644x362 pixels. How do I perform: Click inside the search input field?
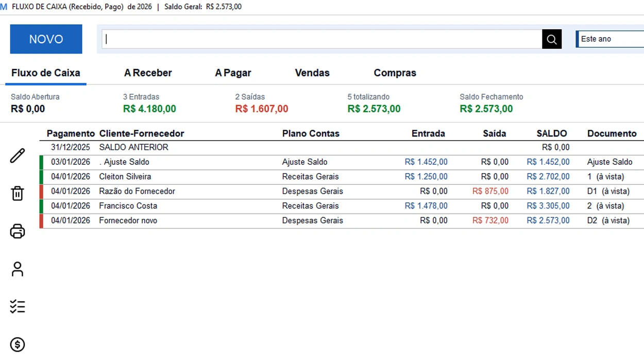(x=319, y=39)
